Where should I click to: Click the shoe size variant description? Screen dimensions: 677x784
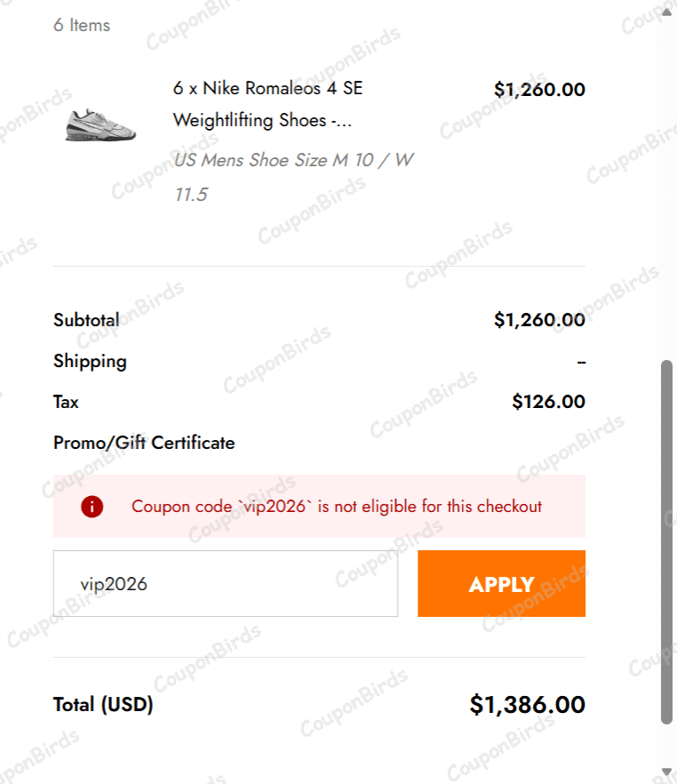click(293, 177)
